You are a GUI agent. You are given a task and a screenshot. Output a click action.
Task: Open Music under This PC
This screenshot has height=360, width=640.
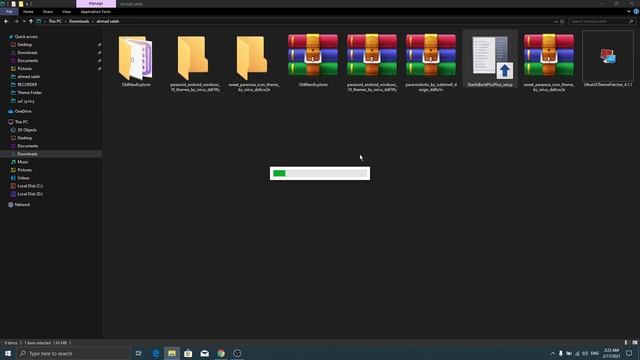click(23, 162)
